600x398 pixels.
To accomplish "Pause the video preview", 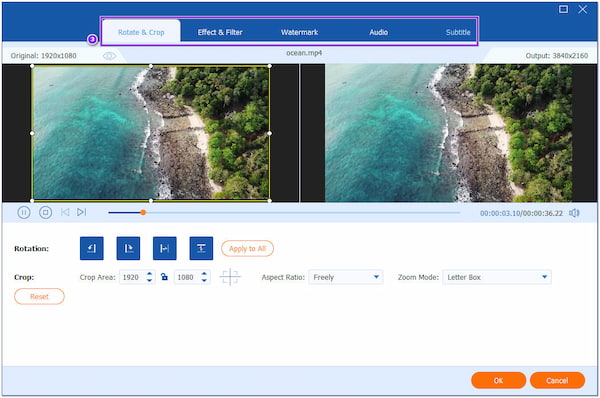I will (x=24, y=212).
